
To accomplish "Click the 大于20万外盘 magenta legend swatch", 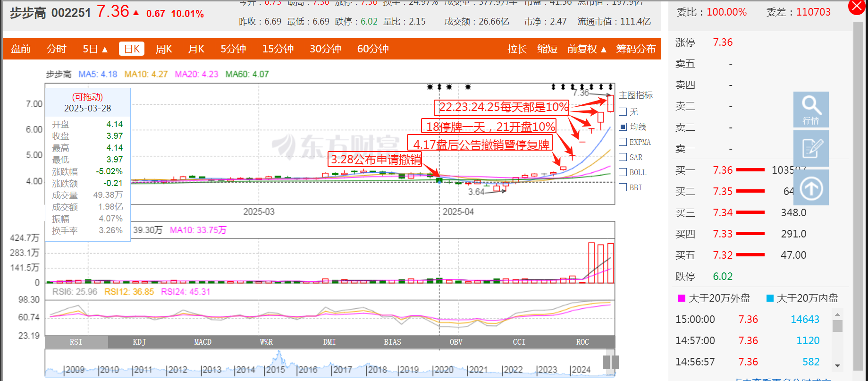I will point(682,298).
